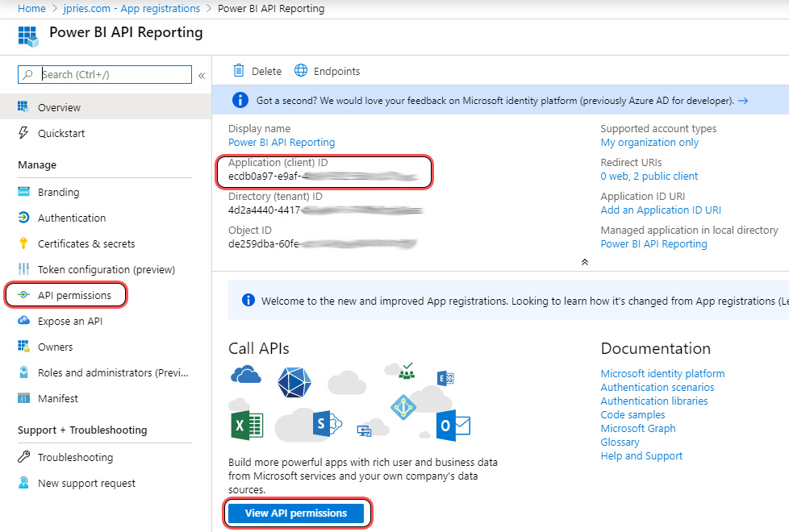Open the Microsoft Graph documentation link
789x532 pixels.
(x=638, y=428)
